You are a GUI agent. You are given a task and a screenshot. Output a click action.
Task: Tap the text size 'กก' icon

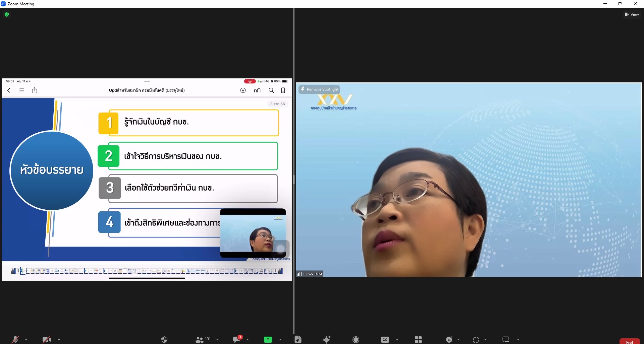pos(257,90)
